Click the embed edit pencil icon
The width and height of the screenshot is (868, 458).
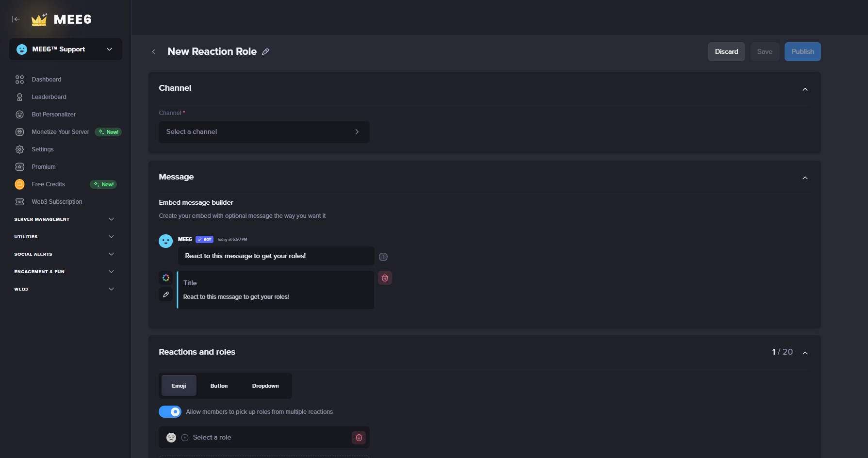coord(166,294)
